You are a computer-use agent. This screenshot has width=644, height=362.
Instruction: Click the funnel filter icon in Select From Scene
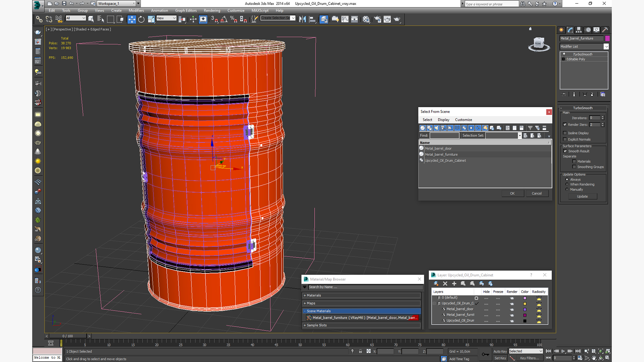[x=530, y=128]
